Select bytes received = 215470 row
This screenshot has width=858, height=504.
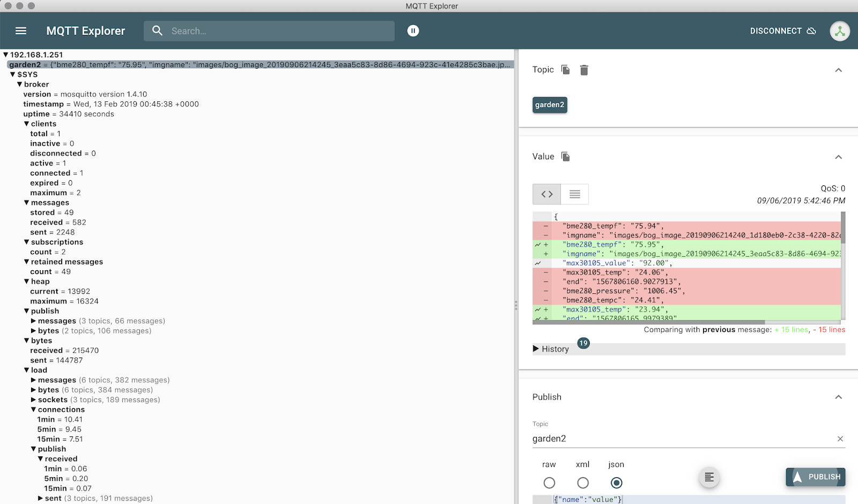[x=64, y=351]
